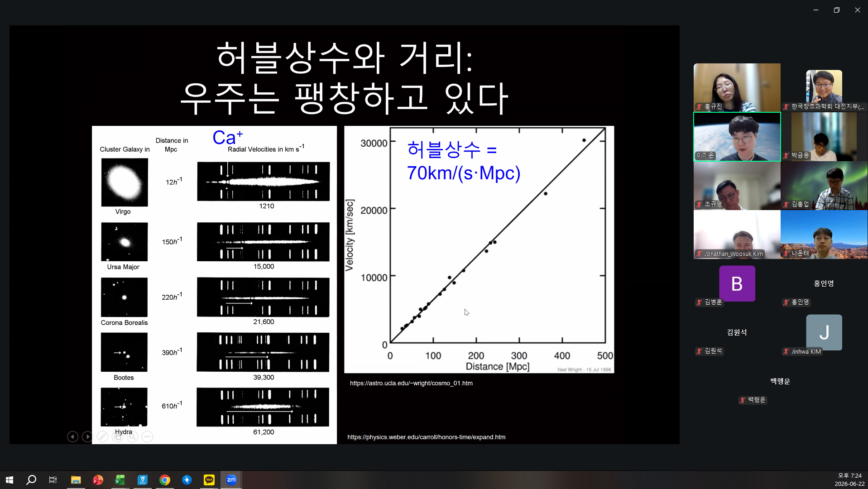Viewport: 868px width, 489px height.
Task: Click 홍인영 participant name tile
Action: 824,283
